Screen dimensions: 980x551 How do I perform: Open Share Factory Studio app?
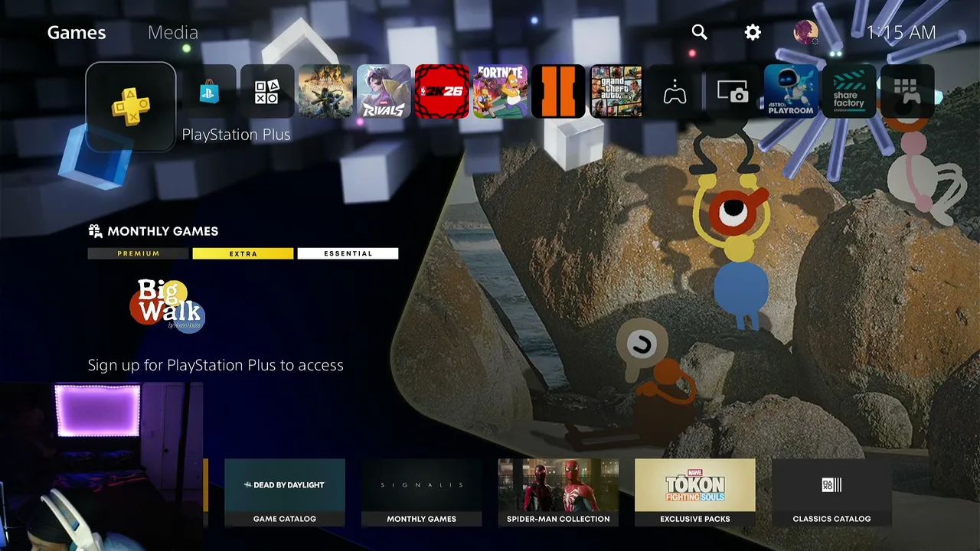[x=849, y=92]
